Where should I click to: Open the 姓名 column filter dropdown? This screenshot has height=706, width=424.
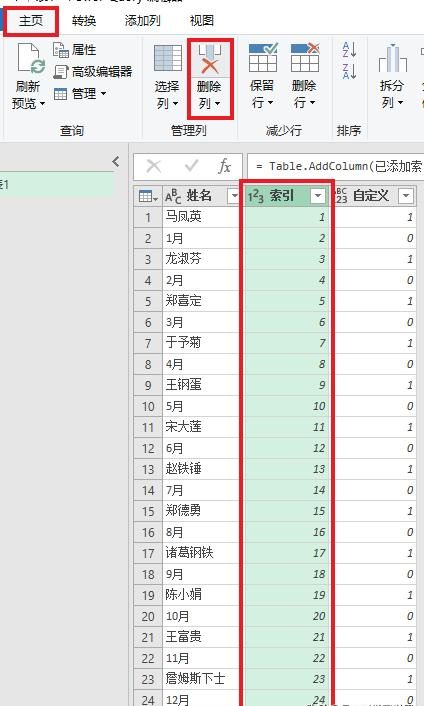[x=234, y=196]
